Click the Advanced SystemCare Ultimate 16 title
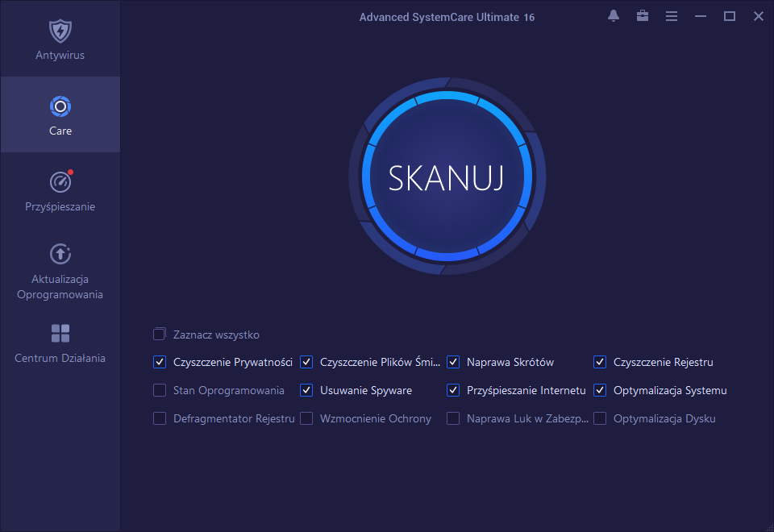This screenshot has height=532, width=774. pos(447,17)
